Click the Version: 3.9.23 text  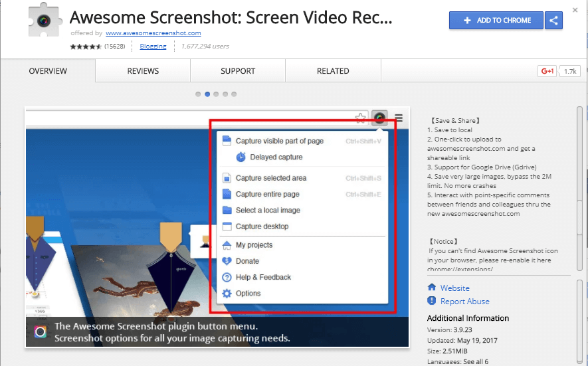click(450, 330)
